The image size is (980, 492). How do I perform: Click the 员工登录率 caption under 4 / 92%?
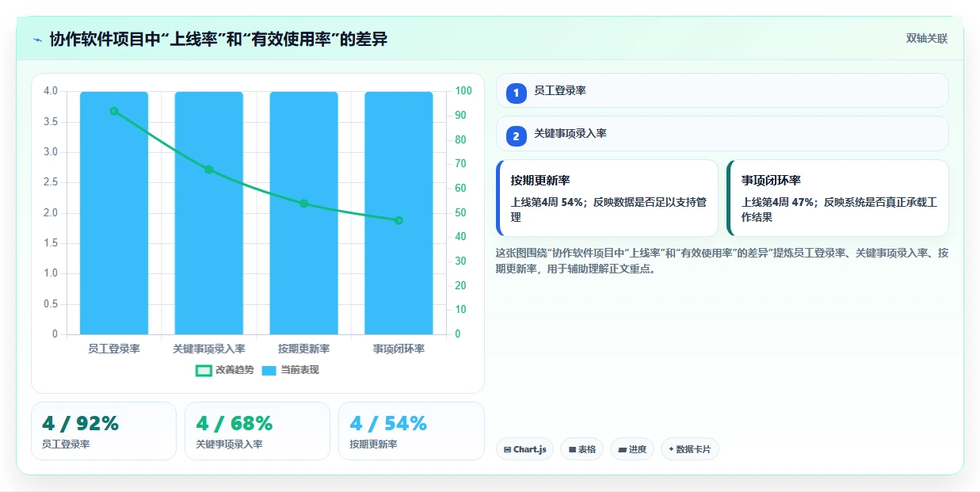66,444
